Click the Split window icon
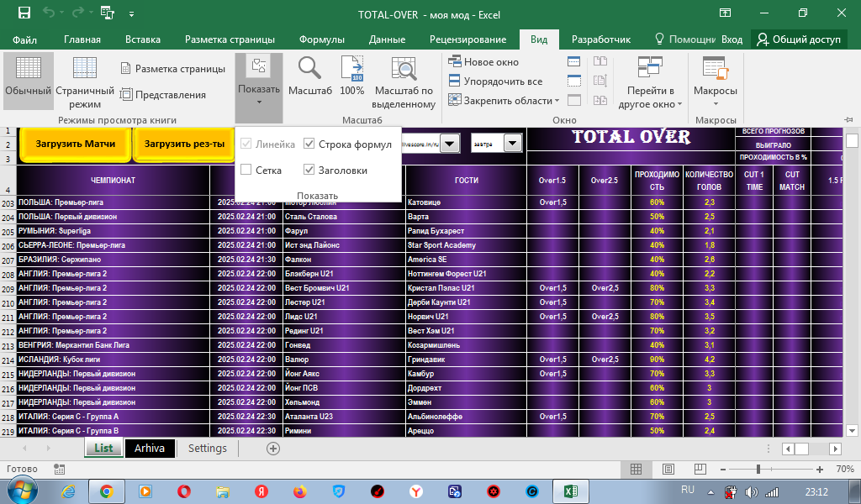Image resolution: width=861 pixels, height=504 pixels. (573, 61)
